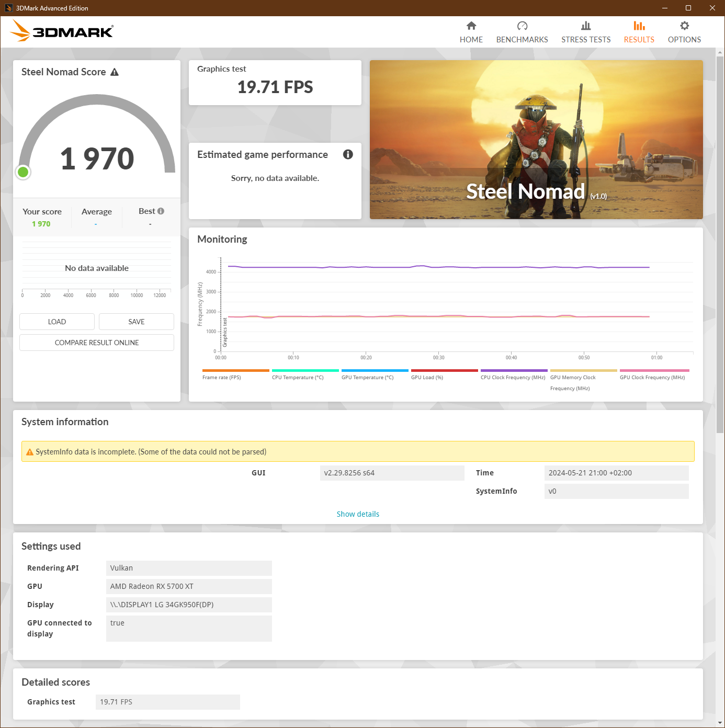Toggle GPU Clock Frequency legend entry
The height and width of the screenshot is (728, 725).
(654, 374)
